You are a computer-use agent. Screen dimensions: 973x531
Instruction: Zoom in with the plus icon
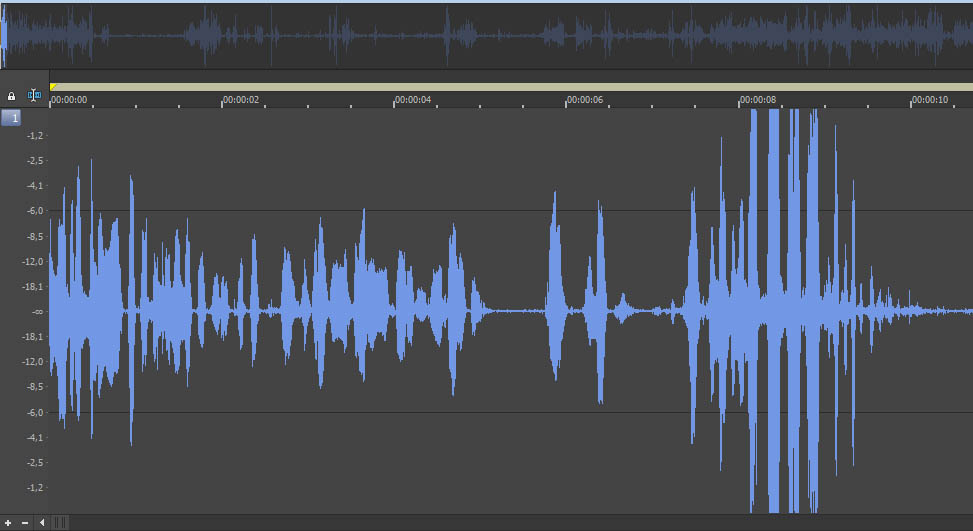click(8, 523)
